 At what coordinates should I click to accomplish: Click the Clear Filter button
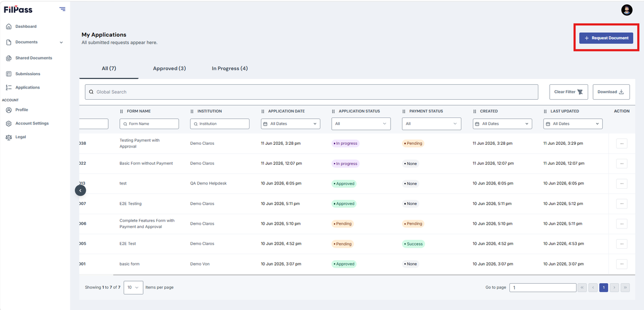(x=569, y=92)
